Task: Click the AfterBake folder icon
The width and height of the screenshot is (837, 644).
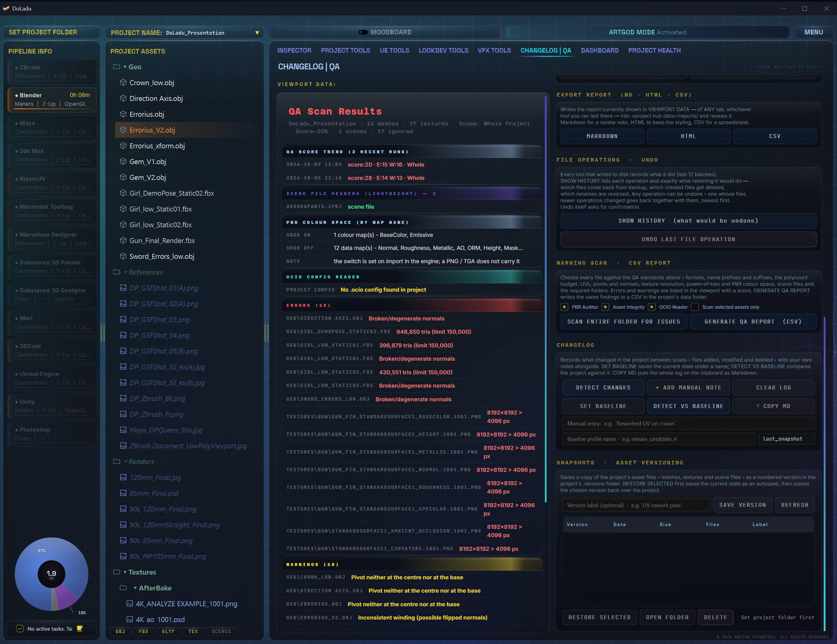Action: [x=123, y=588]
